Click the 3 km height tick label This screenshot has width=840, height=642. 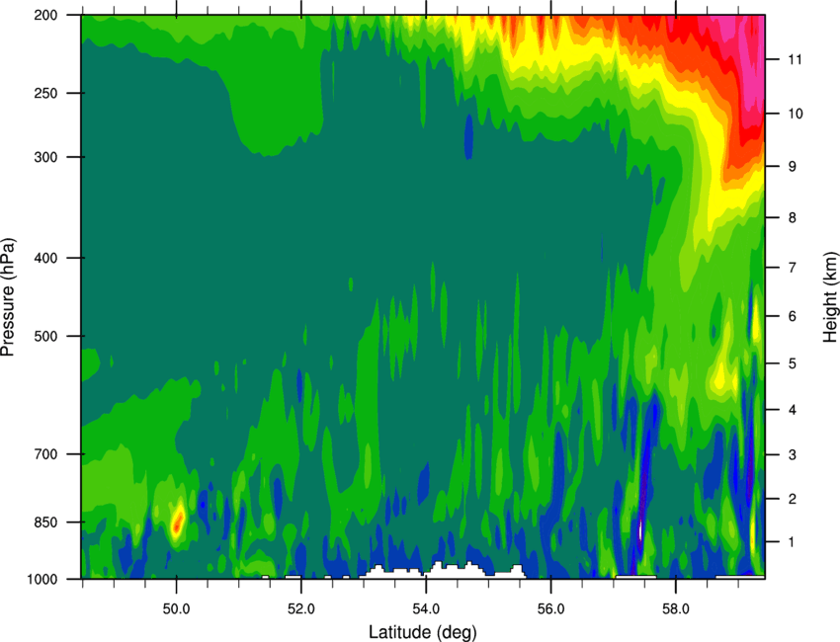click(x=792, y=455)
